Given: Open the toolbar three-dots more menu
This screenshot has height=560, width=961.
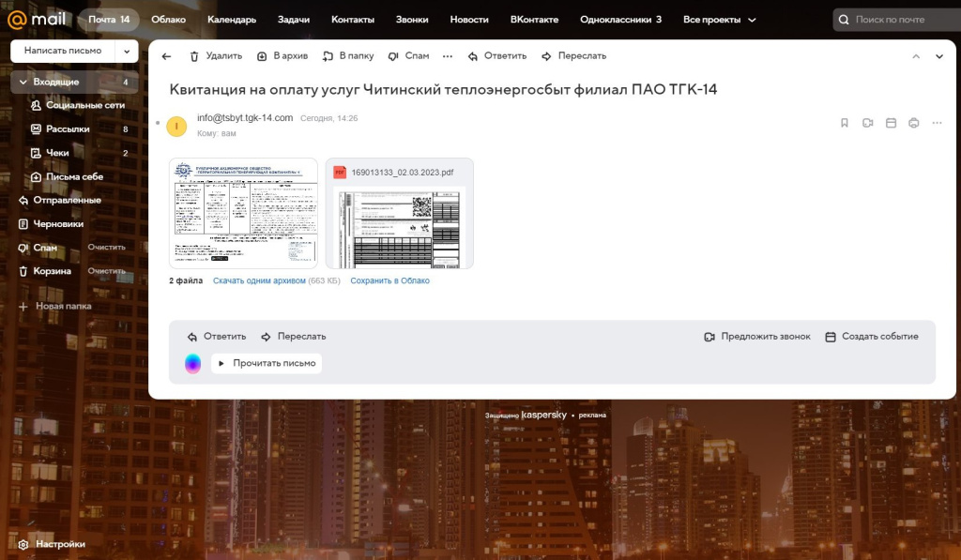Looking at the screenshot, I should 448,56.
